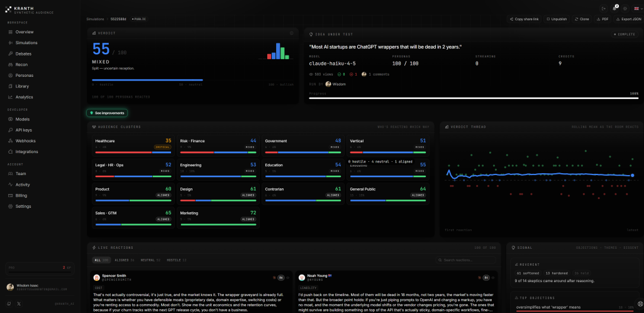Click the Library icon in the sidebar
This screenshot has width=644, height=313.
[10, 86]
